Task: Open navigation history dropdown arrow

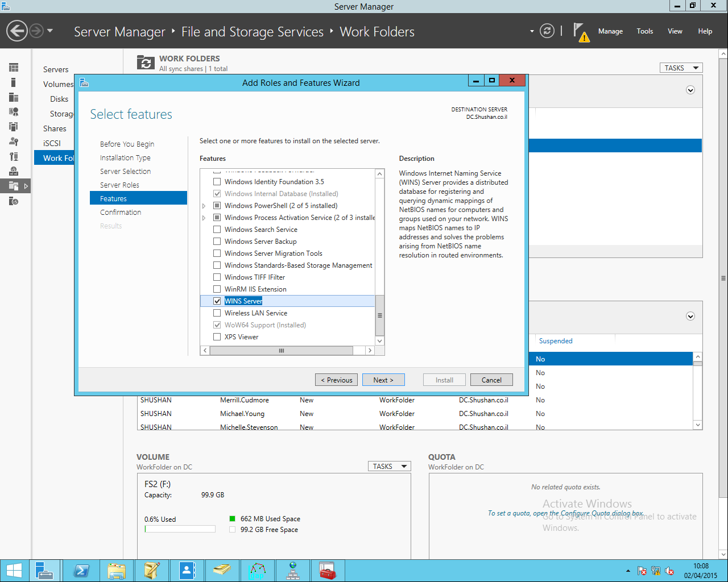Action: coord(50,31)
